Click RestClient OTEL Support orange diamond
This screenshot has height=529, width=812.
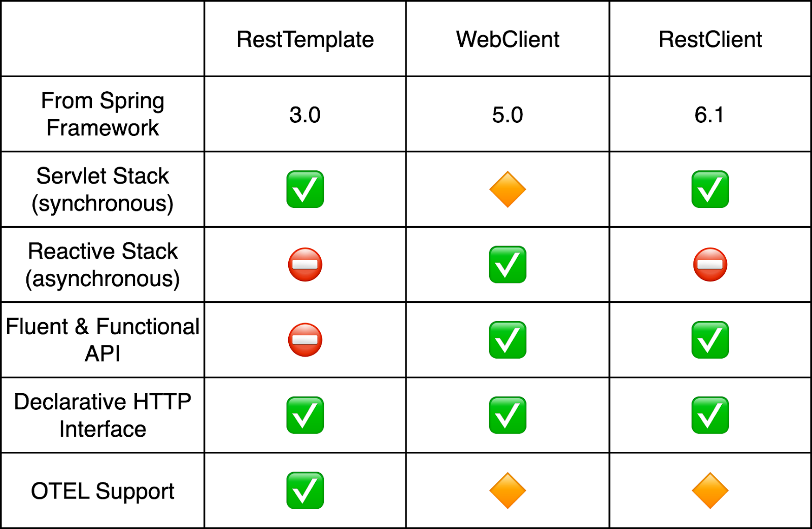[710, 490]
